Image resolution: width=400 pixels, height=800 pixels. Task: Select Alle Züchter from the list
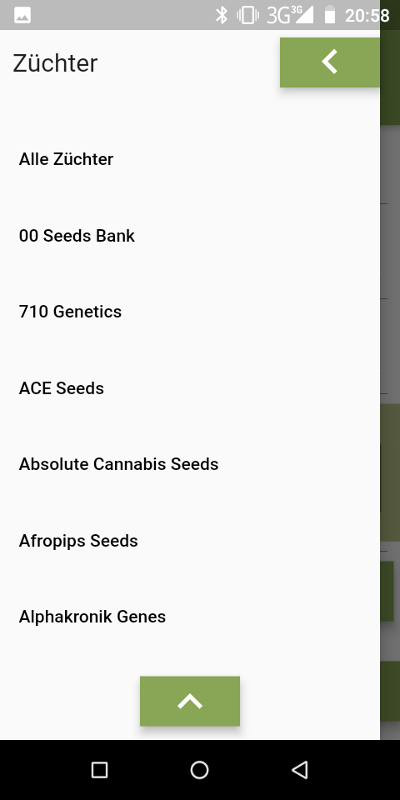pos(190,159)
